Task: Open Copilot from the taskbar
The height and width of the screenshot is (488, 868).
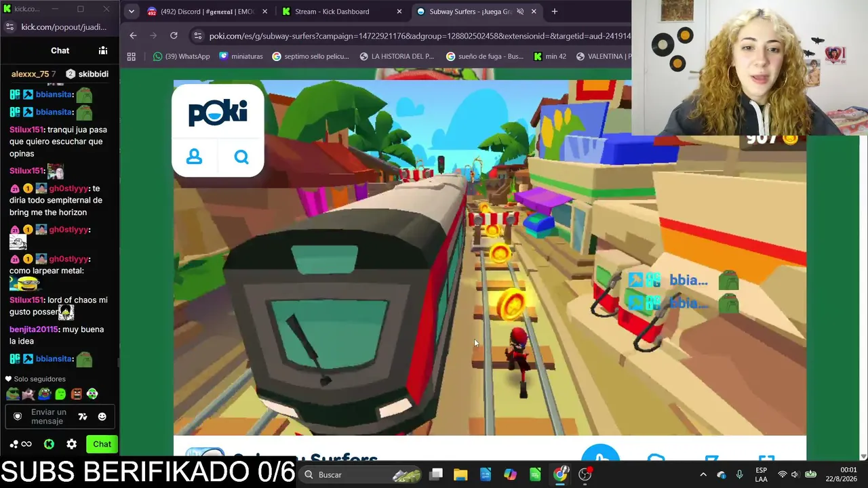Action: 510,474
